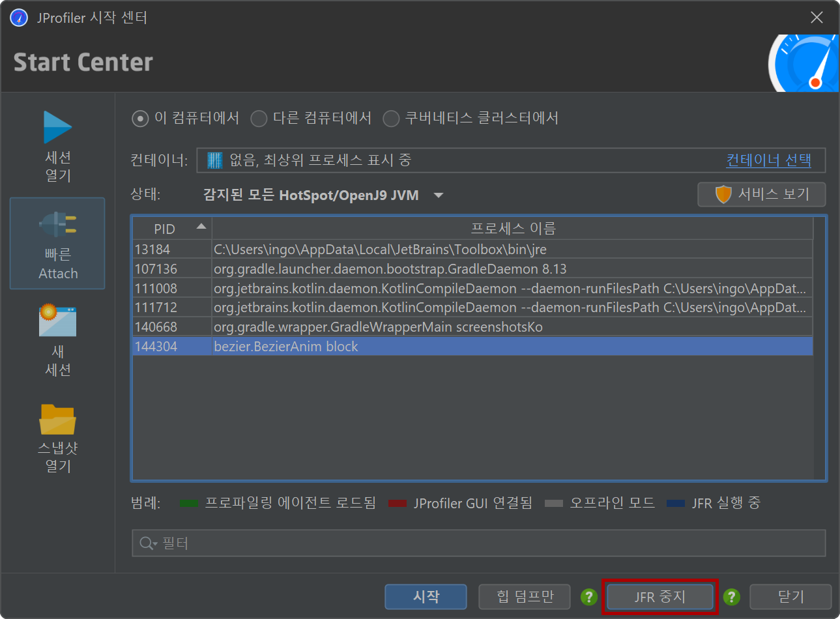Click the JProfiler logo in title bar
840x619 pixels.
point(19,18)
